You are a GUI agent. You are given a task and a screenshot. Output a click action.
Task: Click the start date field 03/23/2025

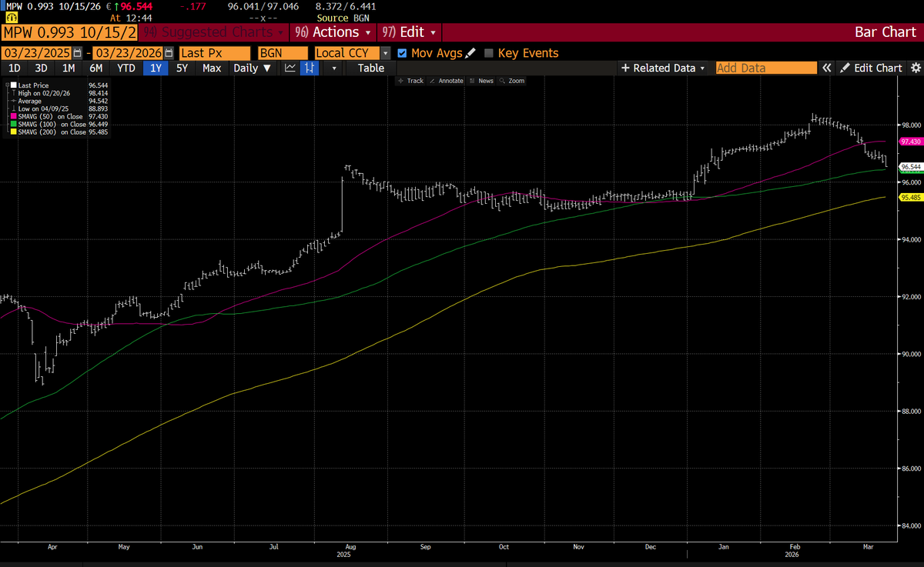(36, 53)
